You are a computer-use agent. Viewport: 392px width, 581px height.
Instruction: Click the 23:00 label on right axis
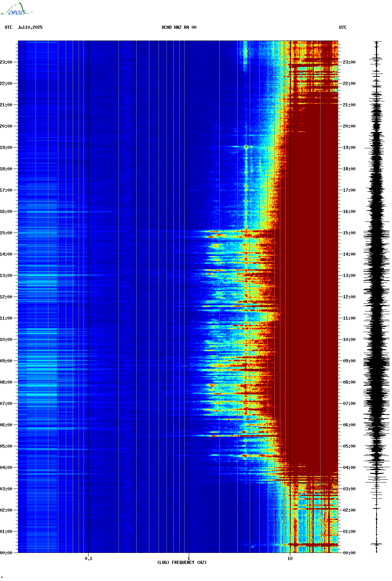coord(349,62)
